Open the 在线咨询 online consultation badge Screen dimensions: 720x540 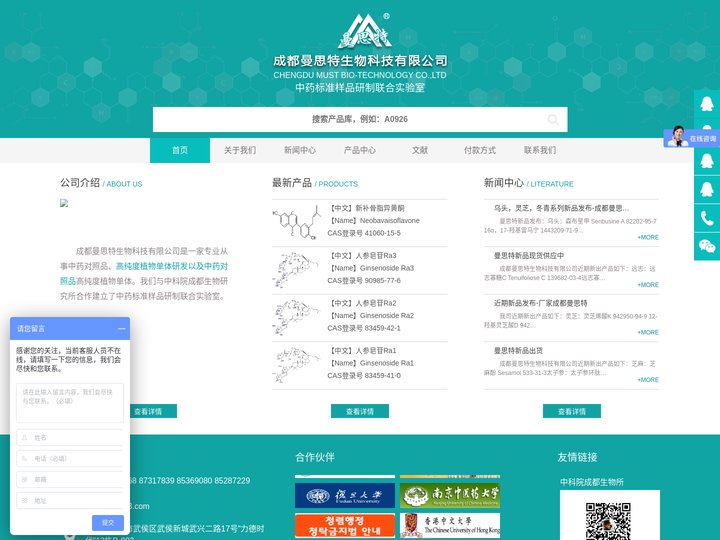coord(692,137)
